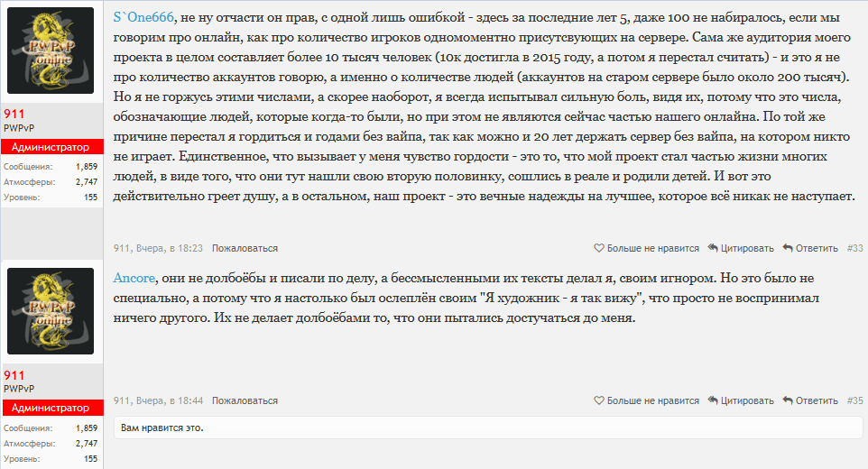868x469 pixels.
Task: Report post #35 via Пожаловаться
Action: point(245,400)
